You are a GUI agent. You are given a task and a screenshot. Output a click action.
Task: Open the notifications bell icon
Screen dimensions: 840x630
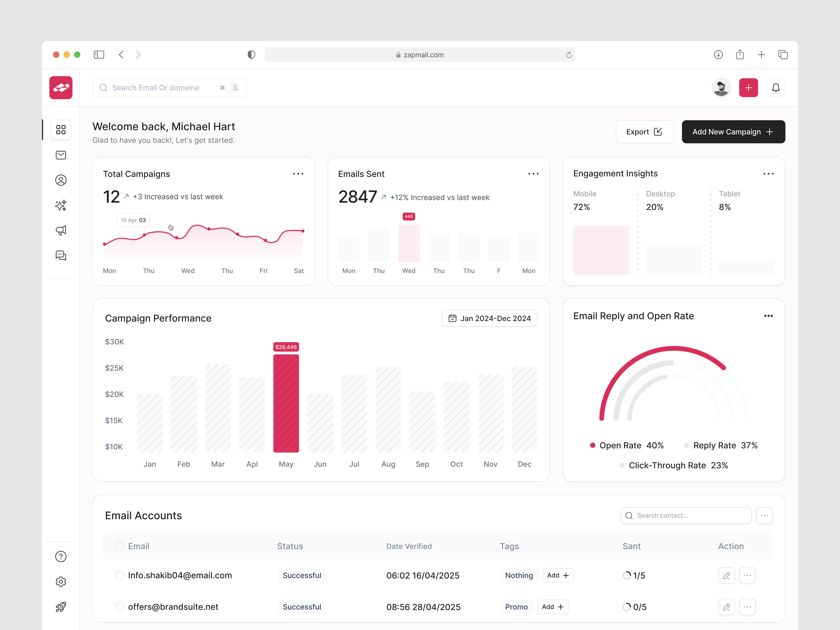pyautogui.click(x=776, y=88)
